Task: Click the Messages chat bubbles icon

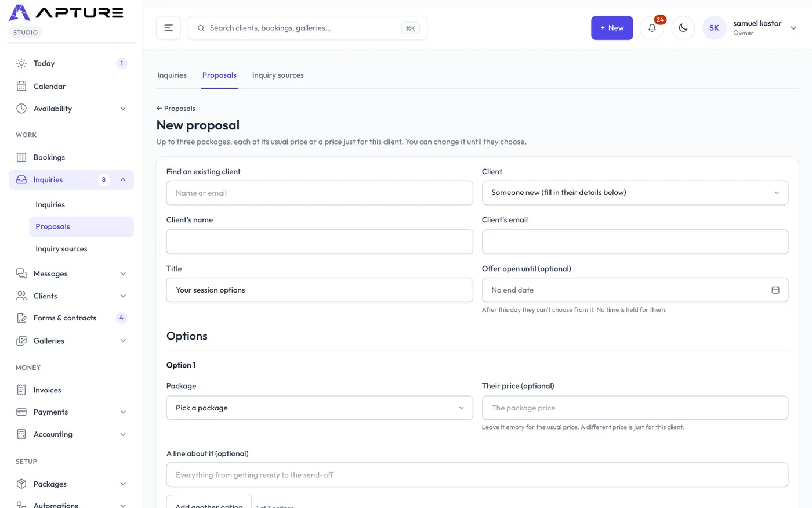Action: (x=21, y=273)
